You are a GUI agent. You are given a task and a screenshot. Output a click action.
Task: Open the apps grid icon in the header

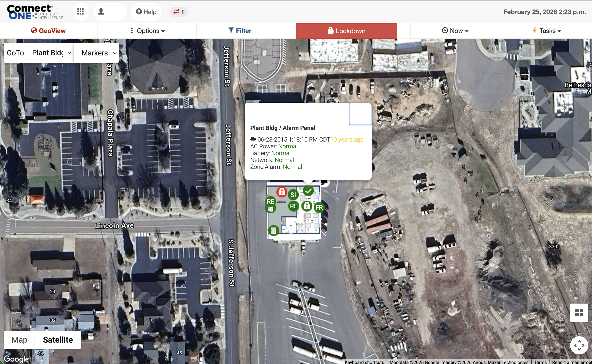80,11
